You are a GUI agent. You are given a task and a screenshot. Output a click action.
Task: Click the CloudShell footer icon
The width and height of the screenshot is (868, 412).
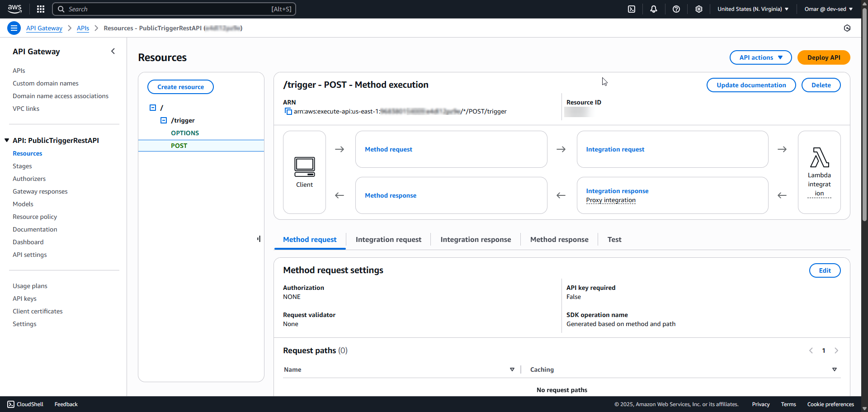(11, 404)
